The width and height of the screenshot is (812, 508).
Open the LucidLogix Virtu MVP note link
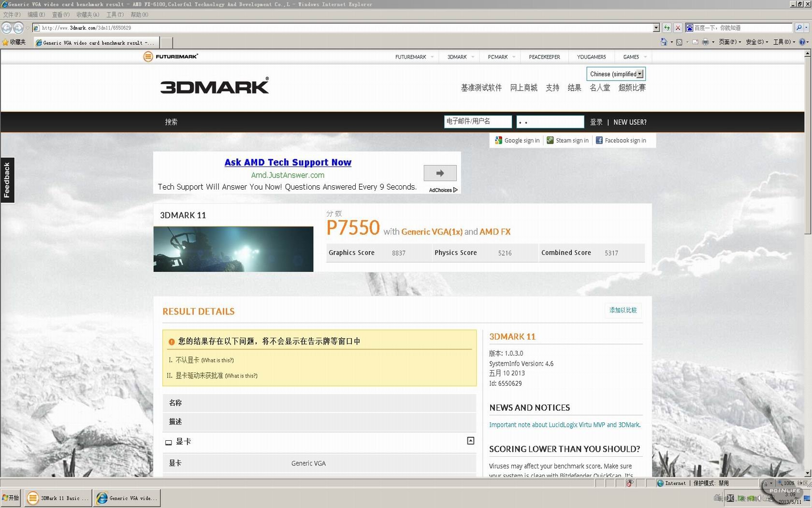[565, 425]
